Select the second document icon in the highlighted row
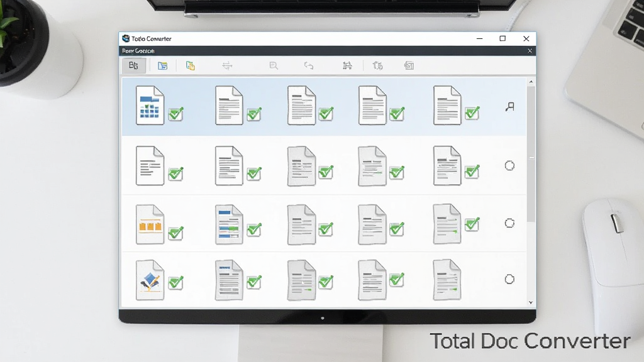This screenshot has height=362, width=644. point(229,105)
